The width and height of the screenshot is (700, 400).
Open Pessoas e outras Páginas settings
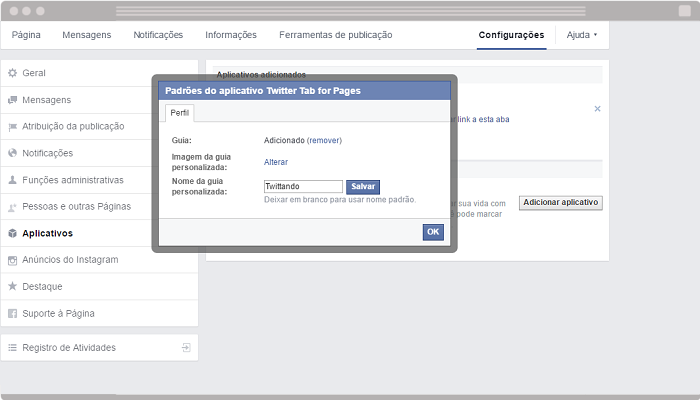(99, 206)
